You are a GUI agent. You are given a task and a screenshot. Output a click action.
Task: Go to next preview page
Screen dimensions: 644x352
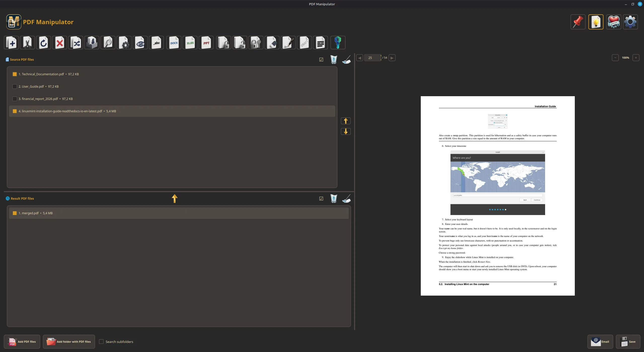click(392, 58)
